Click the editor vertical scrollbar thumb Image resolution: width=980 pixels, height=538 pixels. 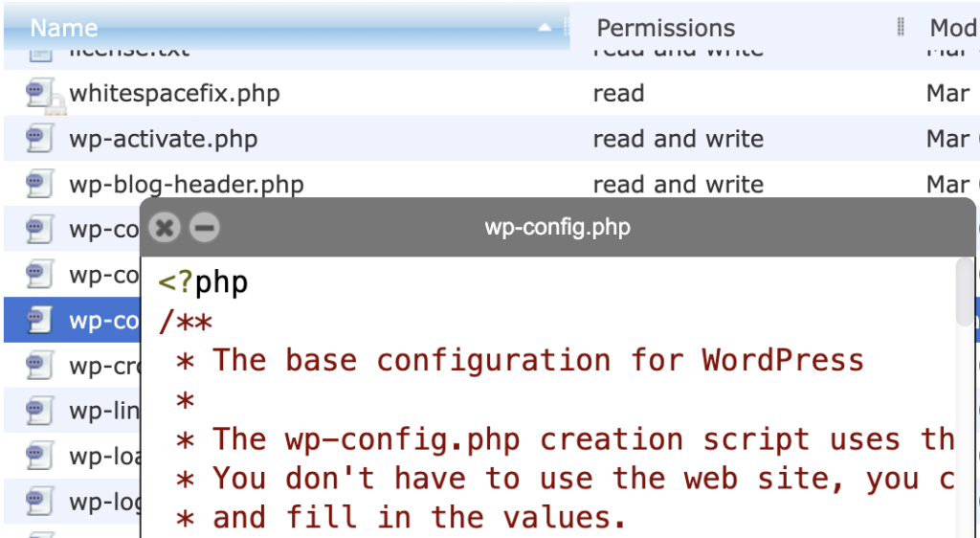966,291
